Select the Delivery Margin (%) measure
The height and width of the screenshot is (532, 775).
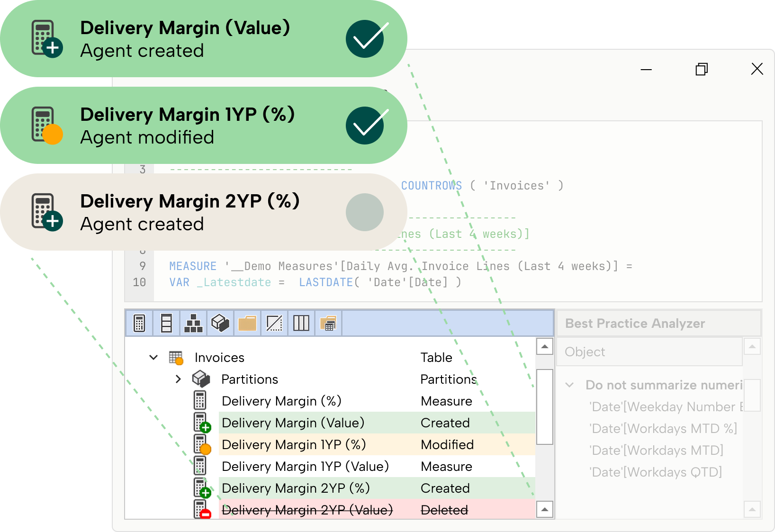click(281, 401)
